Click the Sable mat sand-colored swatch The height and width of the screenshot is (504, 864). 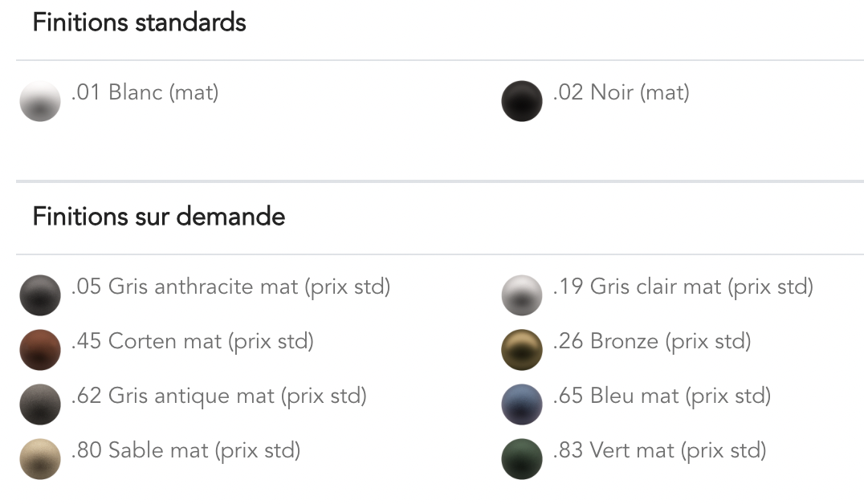(40, 459)
